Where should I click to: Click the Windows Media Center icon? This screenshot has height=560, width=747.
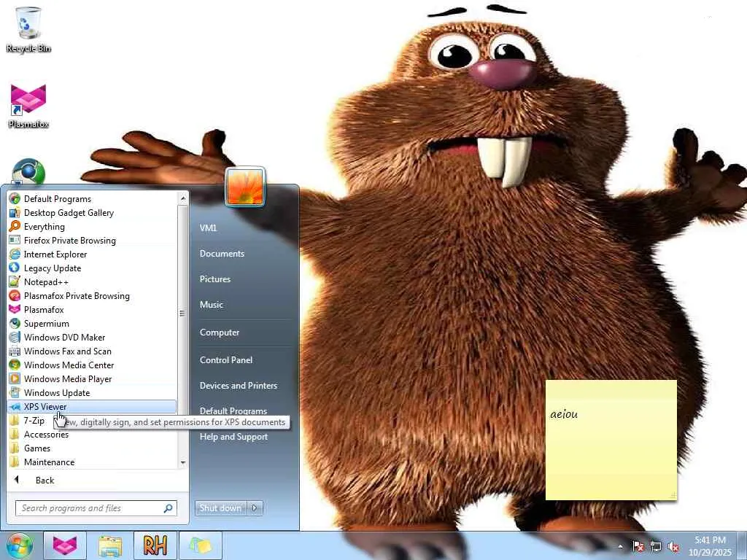[x=15, y=365]
